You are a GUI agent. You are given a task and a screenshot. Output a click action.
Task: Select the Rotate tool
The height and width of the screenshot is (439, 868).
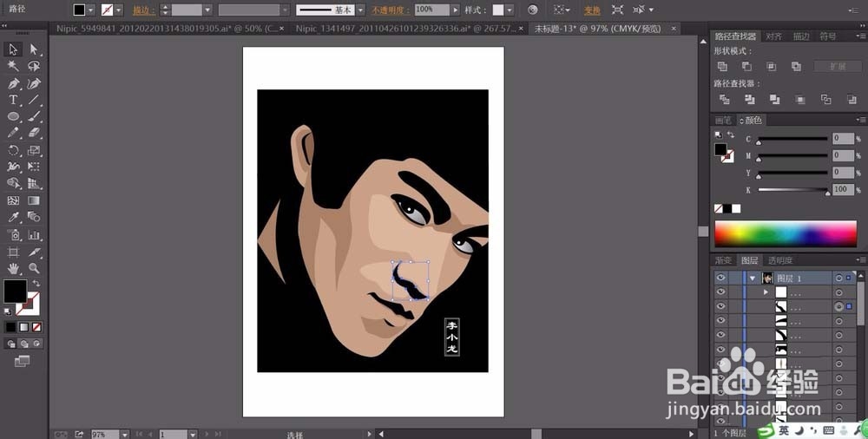click(13, 151)
